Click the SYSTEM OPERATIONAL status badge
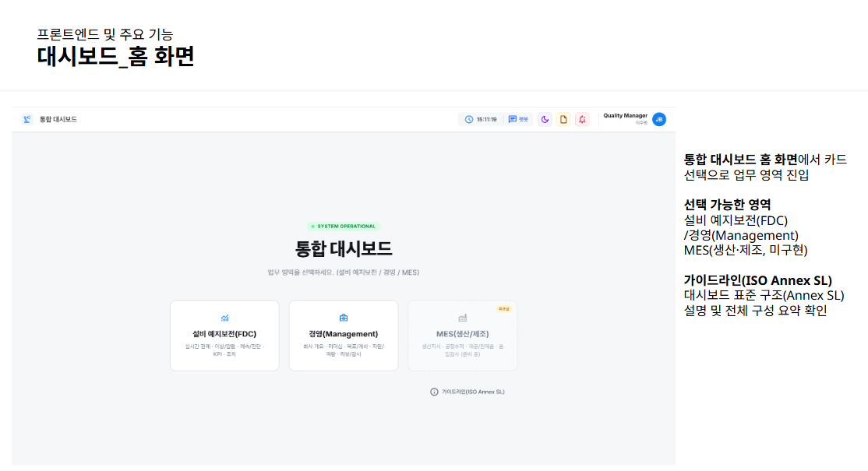This screenshot has height=471, width=868. coord(344,226)
